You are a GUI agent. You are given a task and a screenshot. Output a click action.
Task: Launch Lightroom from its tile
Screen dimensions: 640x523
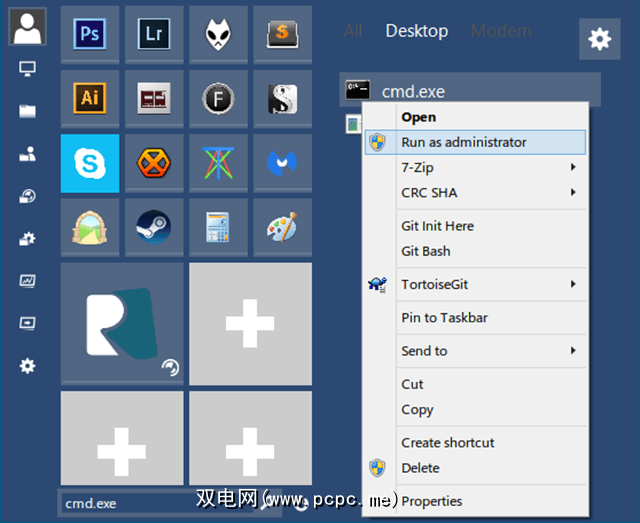click(x=154, y=34)
